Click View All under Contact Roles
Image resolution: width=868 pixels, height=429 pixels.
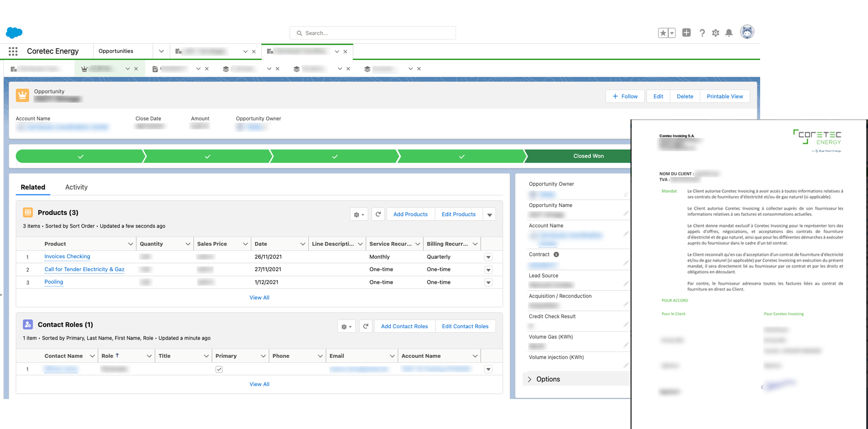click(x=259, y=384)
